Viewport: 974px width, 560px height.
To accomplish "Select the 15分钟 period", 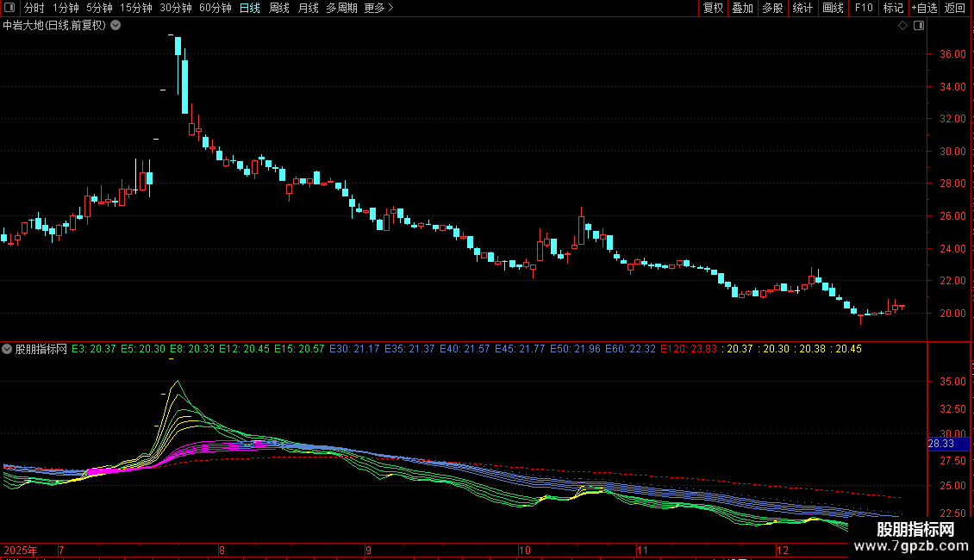I will tap(136, 8).
